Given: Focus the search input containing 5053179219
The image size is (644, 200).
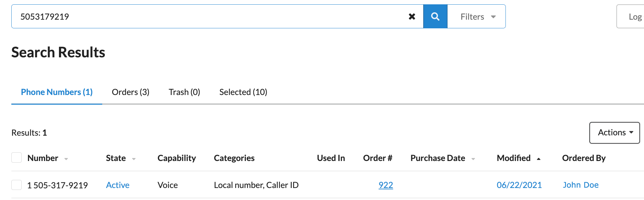Looking at the screenshot, I should pos(210,16).
